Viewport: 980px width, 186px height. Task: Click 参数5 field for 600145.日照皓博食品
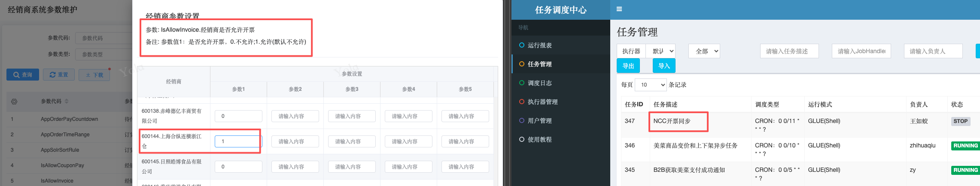coord(465,167)
